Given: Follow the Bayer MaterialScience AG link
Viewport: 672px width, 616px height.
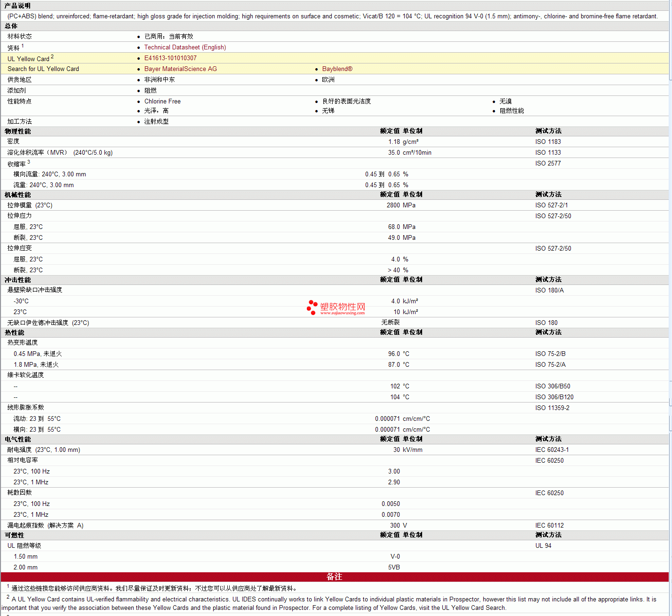Looking at the screenshot, I should pyautogui.click(x=181, y=69).
